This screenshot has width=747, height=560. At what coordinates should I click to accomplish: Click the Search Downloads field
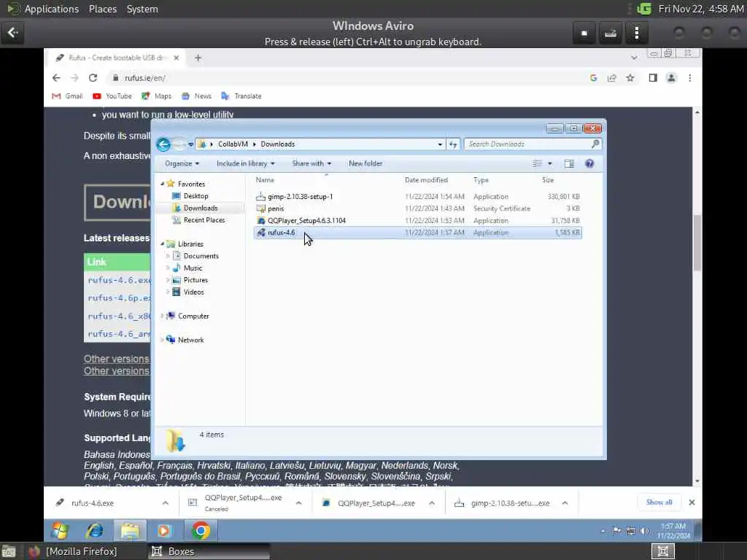[532, 144]
